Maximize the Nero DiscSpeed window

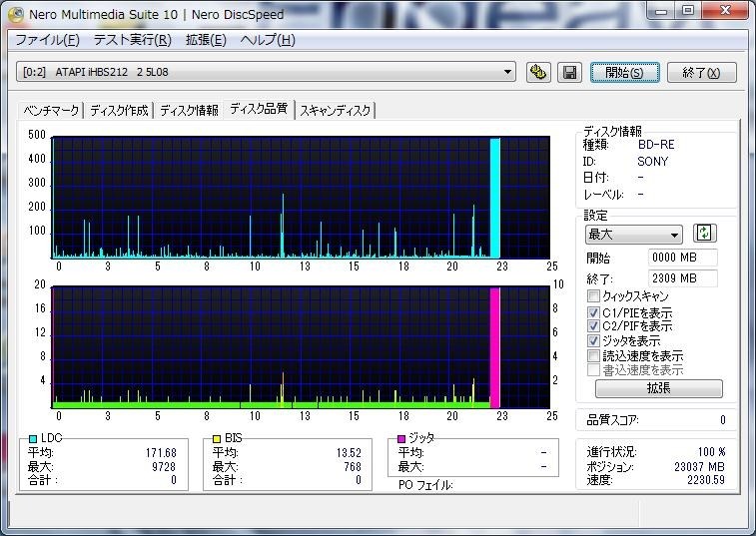pos(688,11)
